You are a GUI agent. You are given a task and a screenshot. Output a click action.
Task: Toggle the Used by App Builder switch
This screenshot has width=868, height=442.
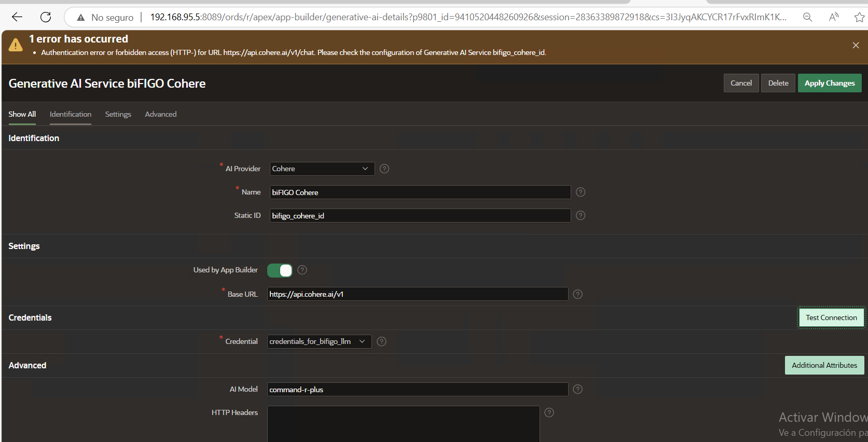[280, 270]
